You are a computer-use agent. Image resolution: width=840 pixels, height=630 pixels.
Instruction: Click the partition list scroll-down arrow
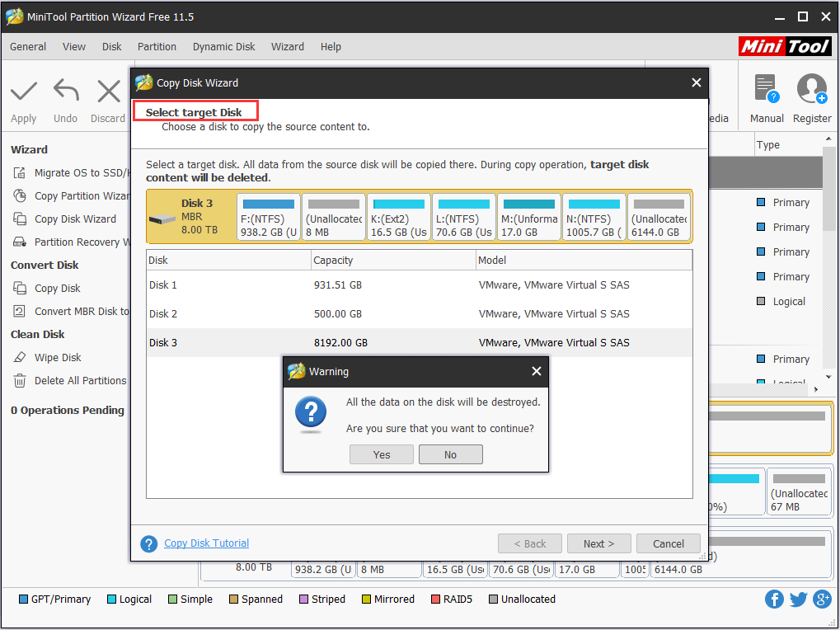[x=828, y=377]
